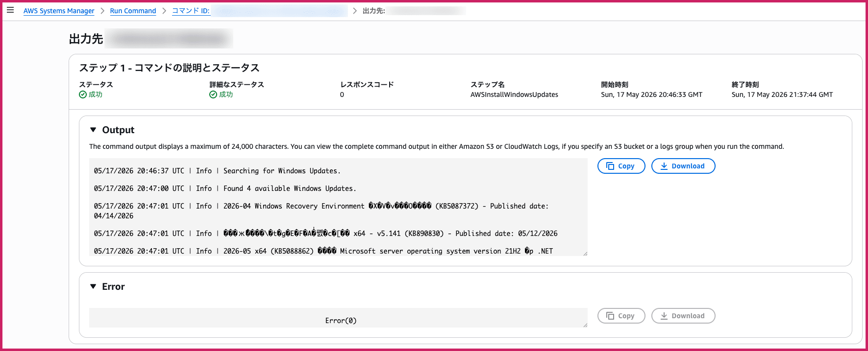Click the log line mentioning KB5087372
Image resolution: width=868 pixels, height=351 pixels.
click(x=321, y=211)
